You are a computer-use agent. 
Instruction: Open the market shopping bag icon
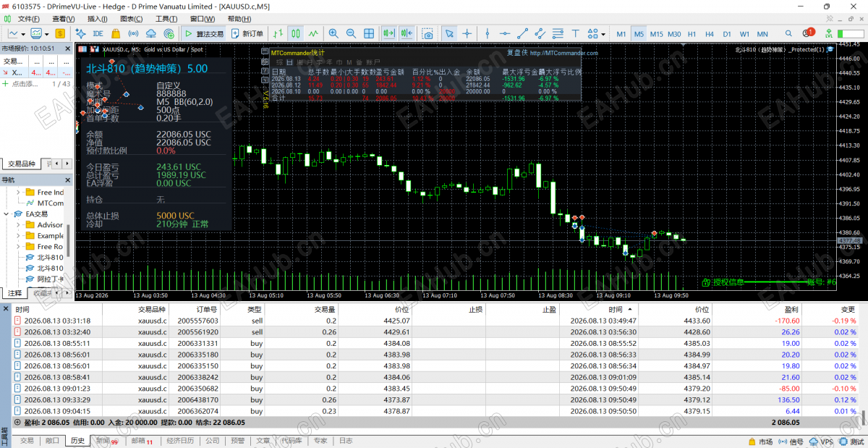tap(116, 33)
